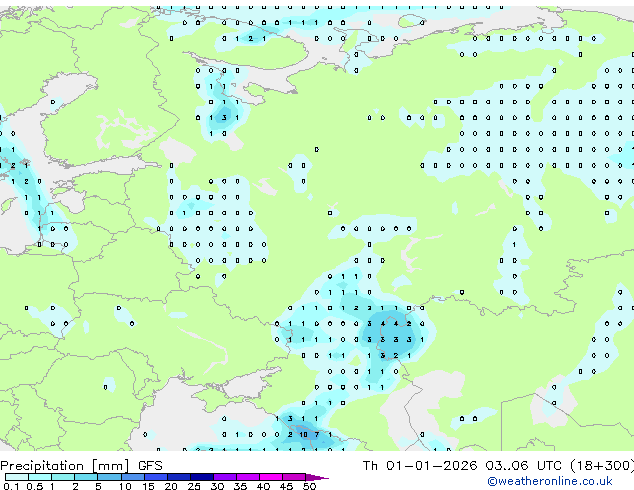Select the 30–35 mm purple legend swatch
Screen dimensions: 634x490
(x=225, y=477)
